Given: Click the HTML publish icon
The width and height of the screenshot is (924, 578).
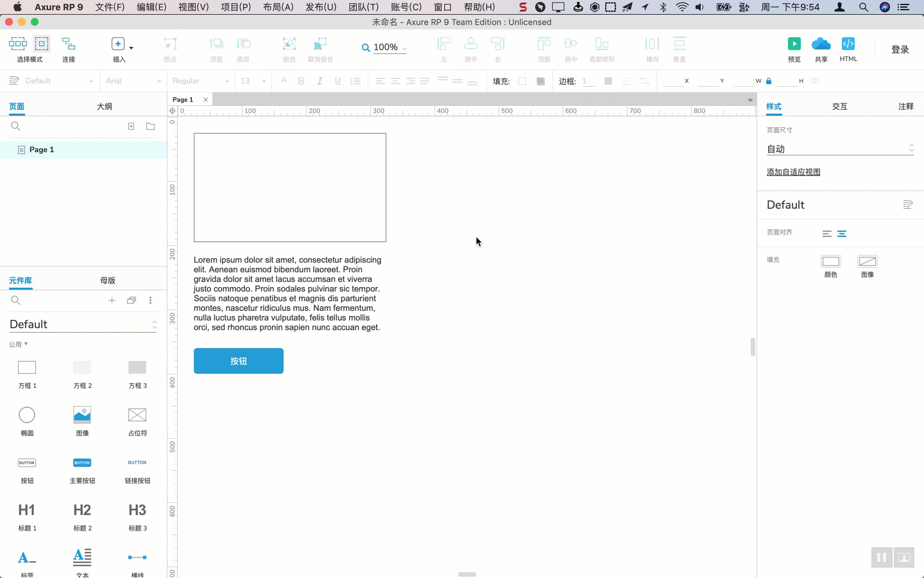Looking at the screenshot, I should [x=848, y=44].
